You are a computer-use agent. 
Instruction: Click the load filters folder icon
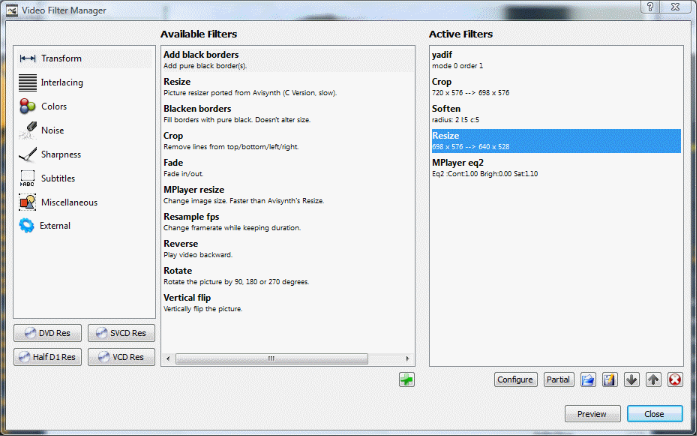pos(588,380)
